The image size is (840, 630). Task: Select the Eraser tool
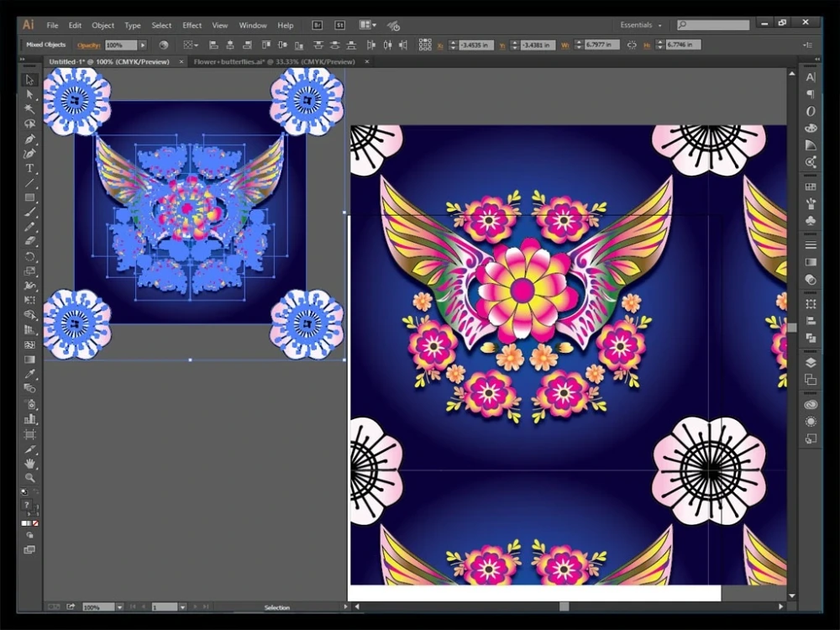click(29, 241)
